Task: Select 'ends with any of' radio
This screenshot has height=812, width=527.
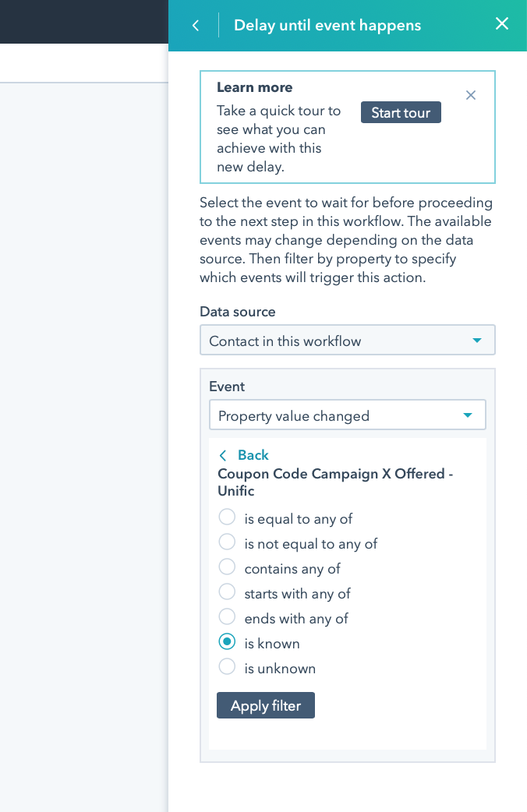Action: pos(227,616)
